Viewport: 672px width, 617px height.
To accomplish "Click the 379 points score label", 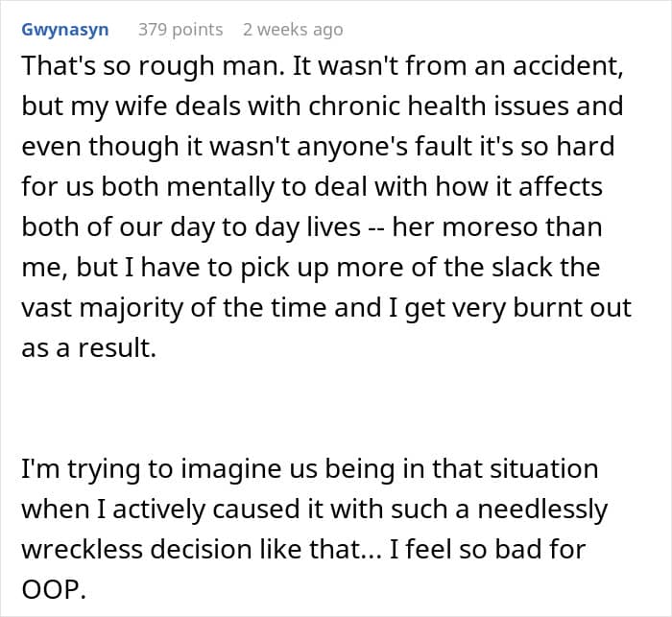I will (180, 30).
